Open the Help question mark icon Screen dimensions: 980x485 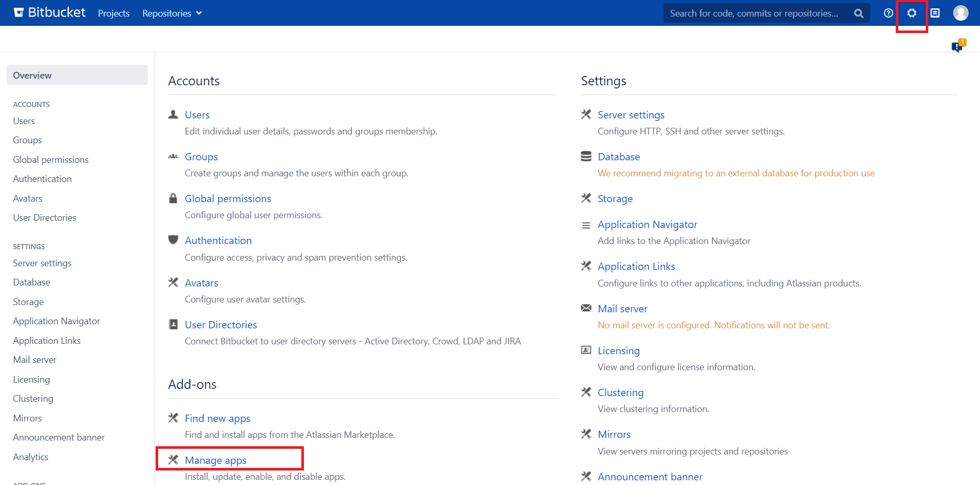tap(888, 13)
